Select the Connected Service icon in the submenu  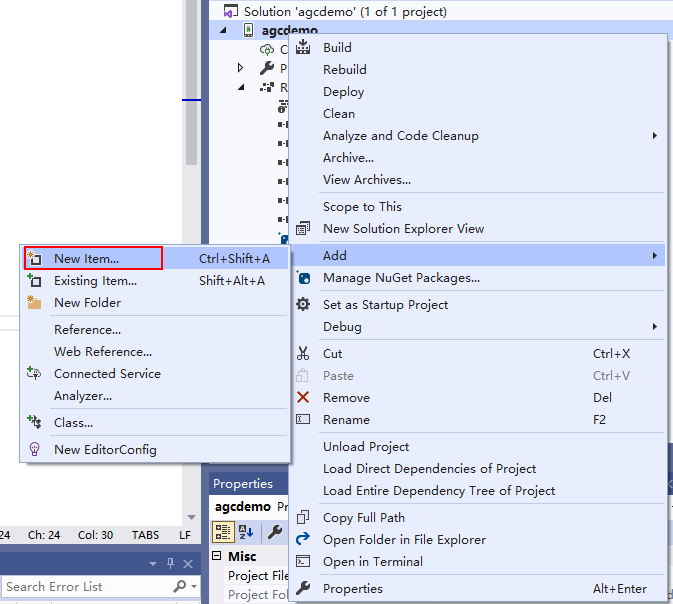[34, 374]
